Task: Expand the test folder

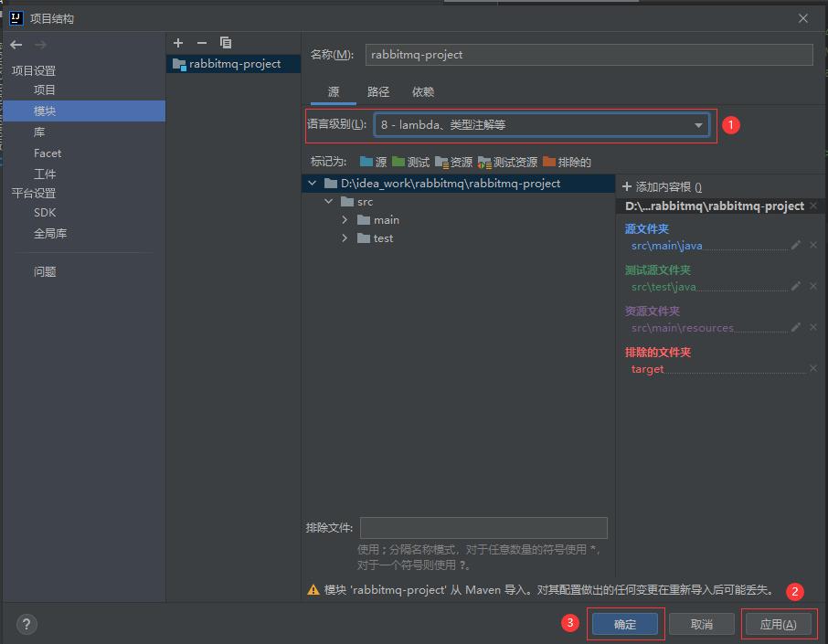Action: click(345, 238)
